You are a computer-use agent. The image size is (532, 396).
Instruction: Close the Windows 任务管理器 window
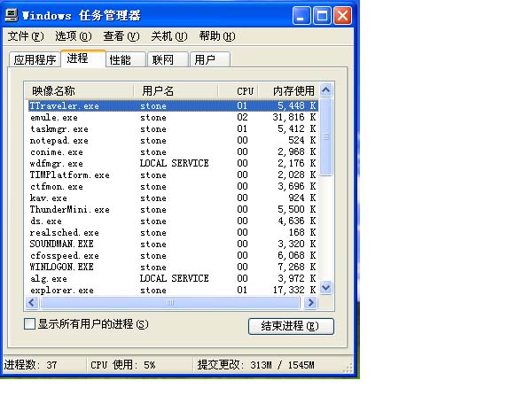pos(342,16)
